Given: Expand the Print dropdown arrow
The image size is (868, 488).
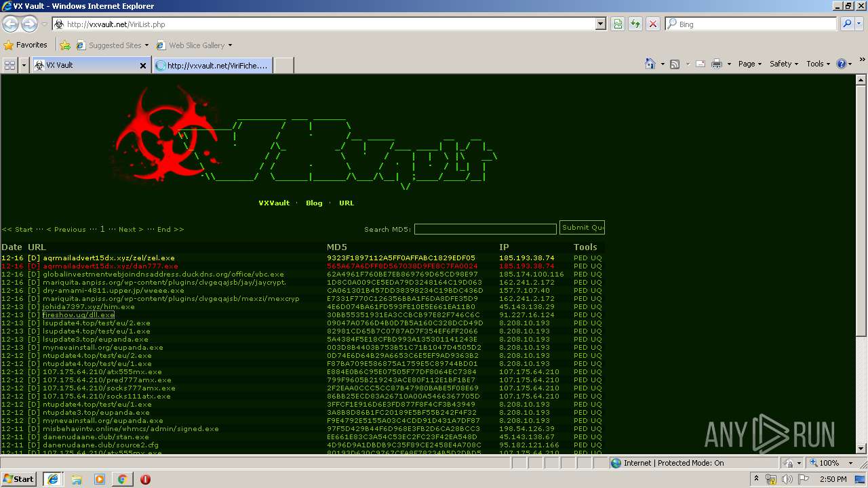Looking at the screenshot, I should [729, 64].
